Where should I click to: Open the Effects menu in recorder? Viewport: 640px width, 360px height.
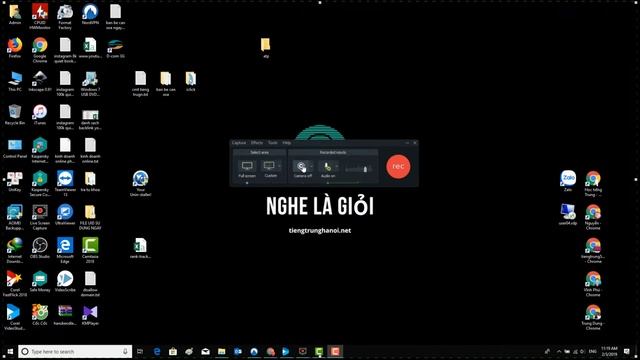[257, 143]
